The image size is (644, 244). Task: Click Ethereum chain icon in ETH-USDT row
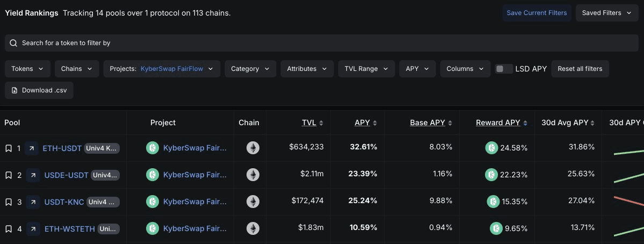click(253, 148)
